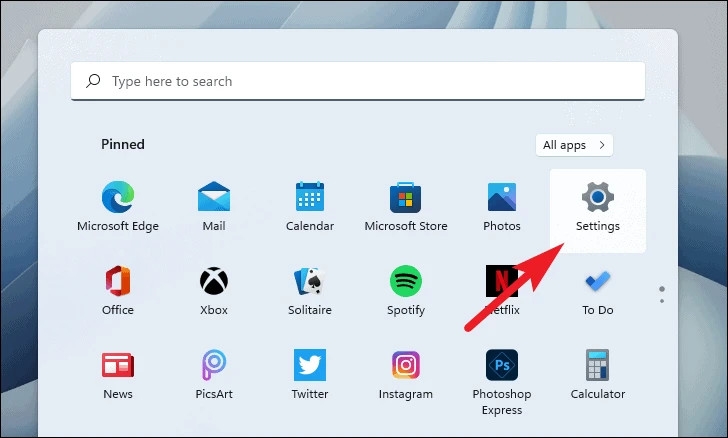The height and width of the screenshot is (438, 728).
Task: Open the Settings gear app
Action: click(598, 211)
